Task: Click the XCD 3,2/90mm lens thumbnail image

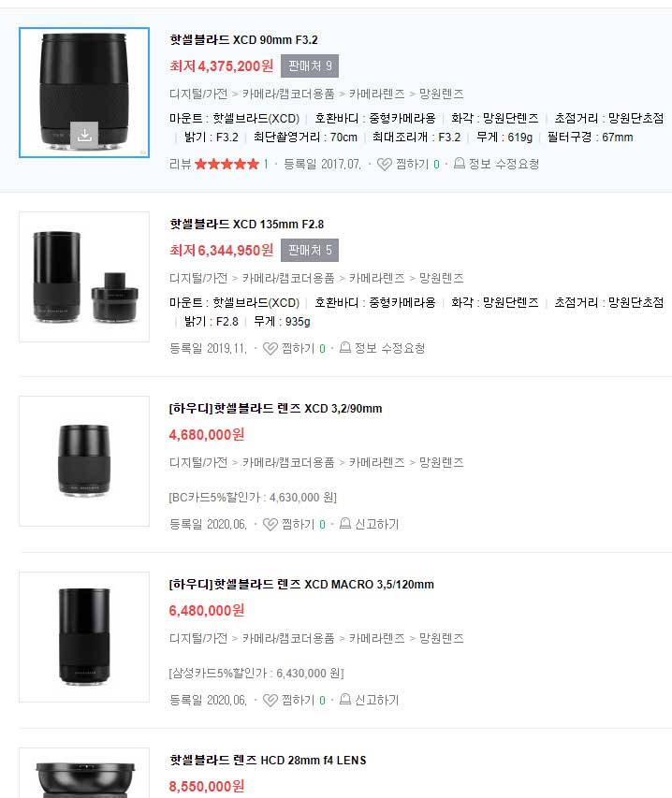Action: tap(84, 461)
